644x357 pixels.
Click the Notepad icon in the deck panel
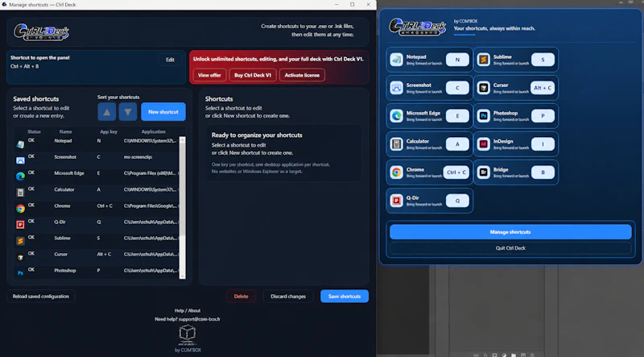point(396,60)
